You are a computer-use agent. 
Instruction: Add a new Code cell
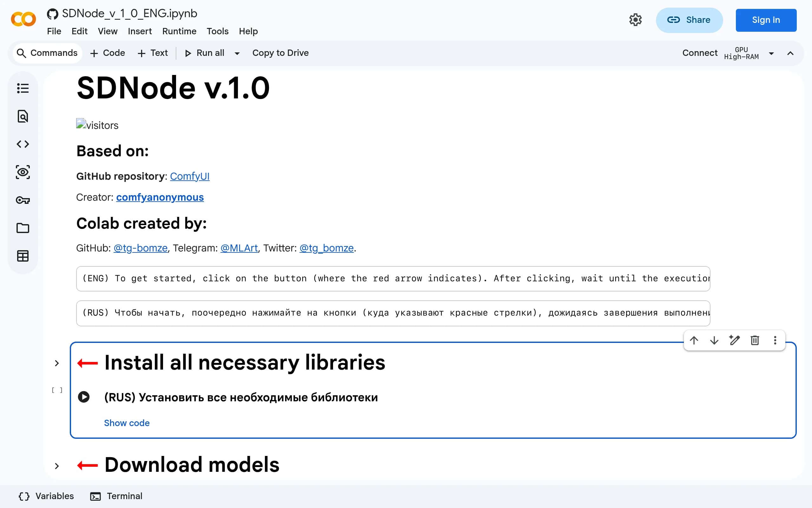108,53
